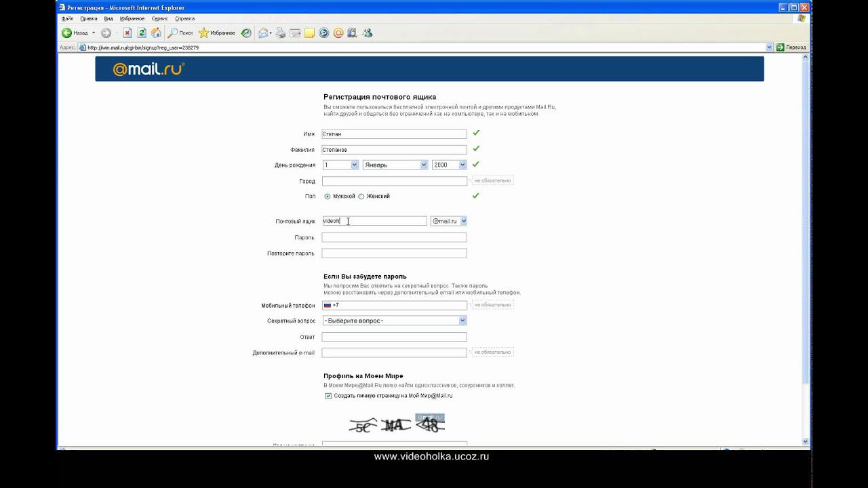The image size is (868, 488).
Task: Open the birth year dropdown showing 2000
Action: pos(449,165)
